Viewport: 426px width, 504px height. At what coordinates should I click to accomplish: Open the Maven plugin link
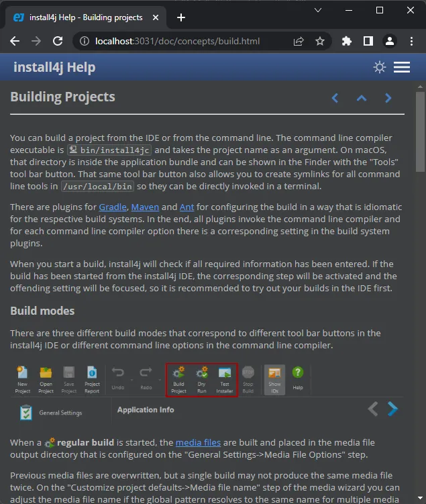click(x=145, y=207)
